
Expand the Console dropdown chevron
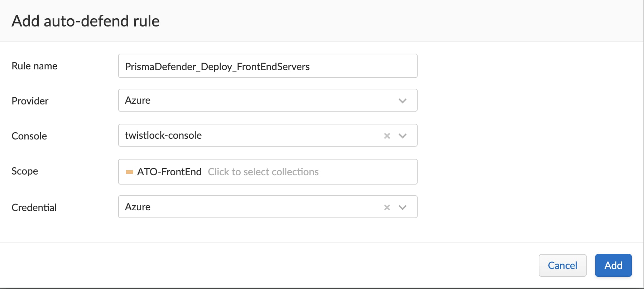click(403, 136)
